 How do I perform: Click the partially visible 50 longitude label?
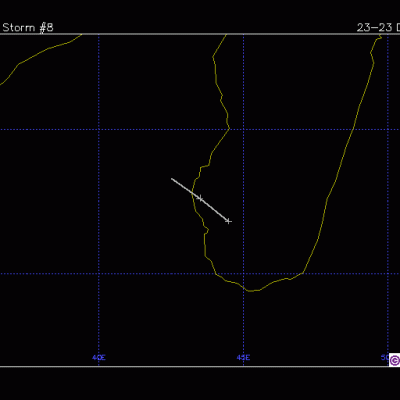(x=385, y=358)
